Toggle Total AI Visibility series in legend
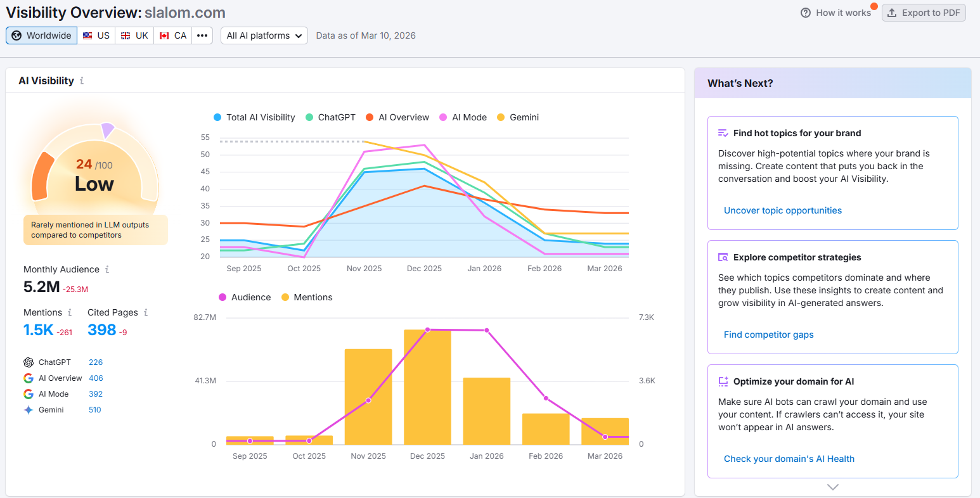This screenshot has width=980, height=498. [255, 117]
